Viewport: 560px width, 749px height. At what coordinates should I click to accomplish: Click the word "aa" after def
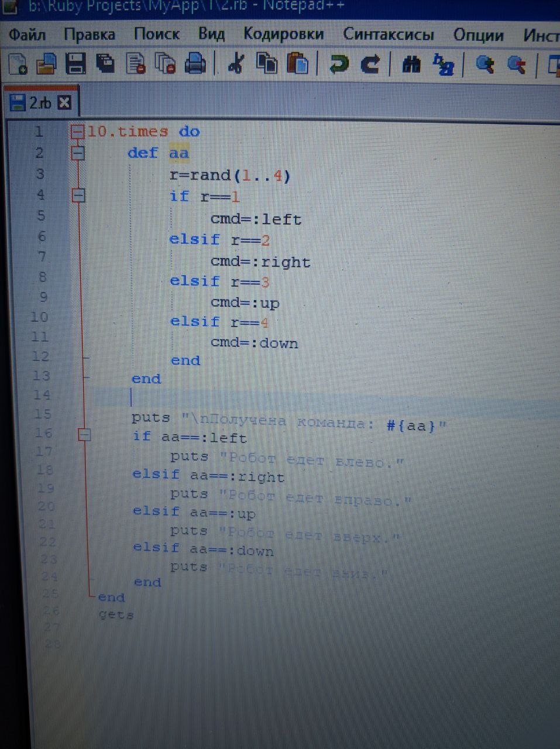click(x=179, y=153)
